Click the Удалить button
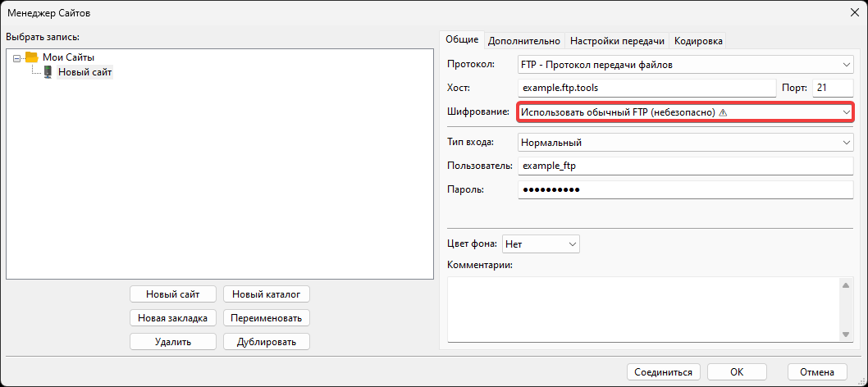Screen dimensions: 868x387 click(x=172, y=341)
